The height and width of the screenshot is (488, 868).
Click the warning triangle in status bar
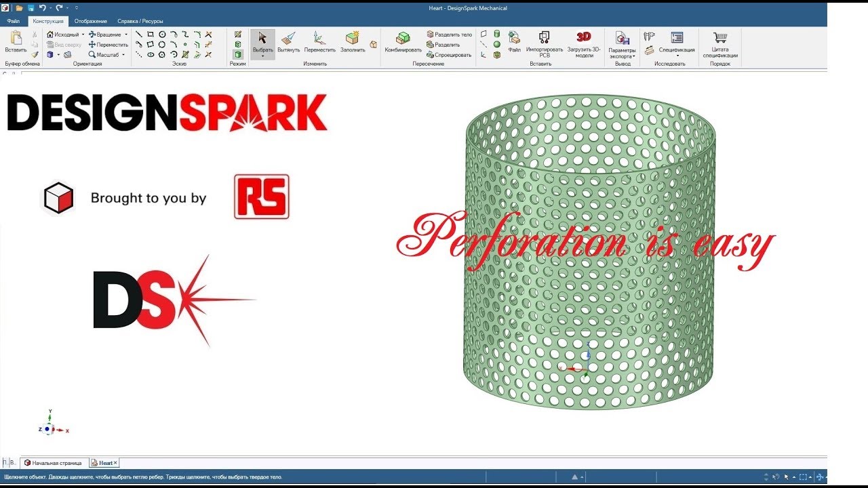tap(574, 477)
